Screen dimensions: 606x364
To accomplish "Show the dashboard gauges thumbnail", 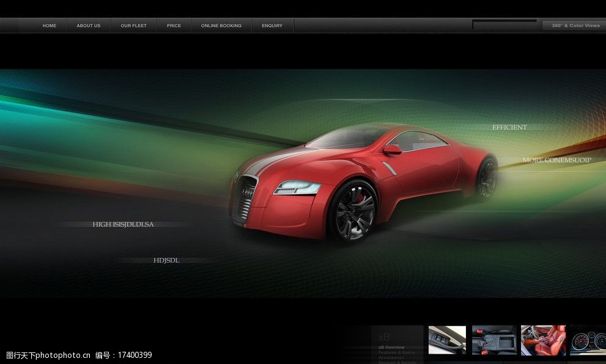I will click(588, 340).
